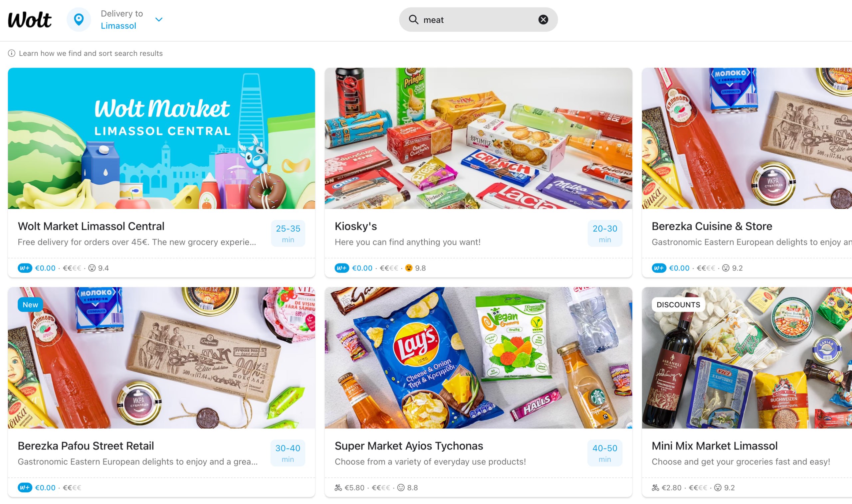Click the Limassol delivery location link

point(118,26)
